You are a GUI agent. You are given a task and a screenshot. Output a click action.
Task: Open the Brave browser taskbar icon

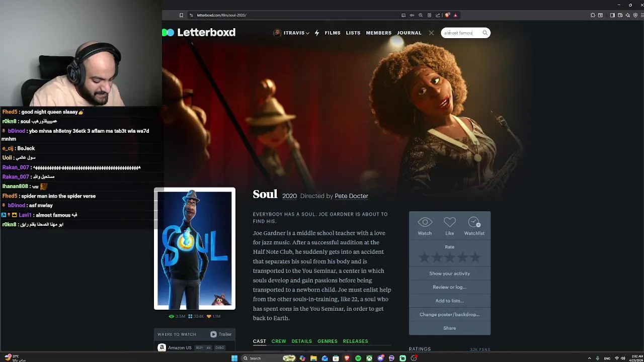point(347,358)
